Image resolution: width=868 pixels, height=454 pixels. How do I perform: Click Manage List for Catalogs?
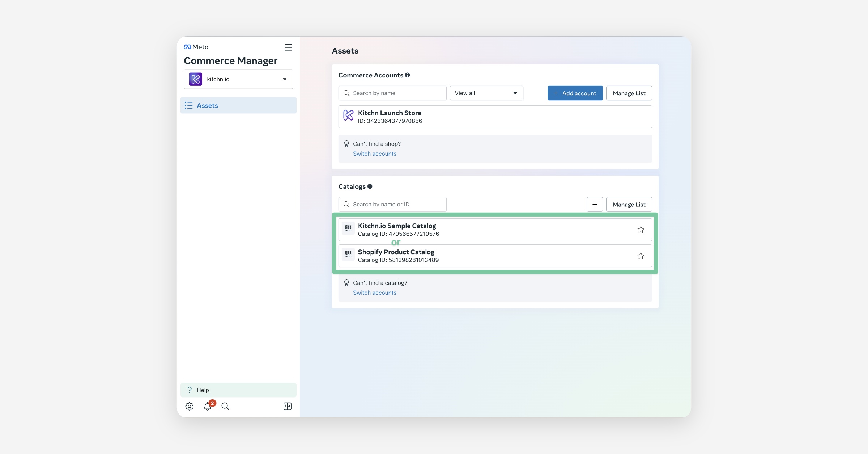[629, 204]
